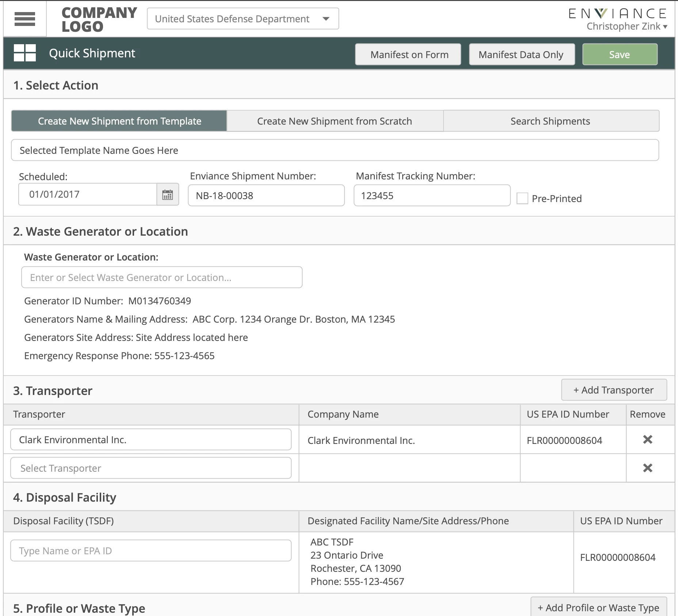Click the ABC TSDF facility address

coord(357,562)
